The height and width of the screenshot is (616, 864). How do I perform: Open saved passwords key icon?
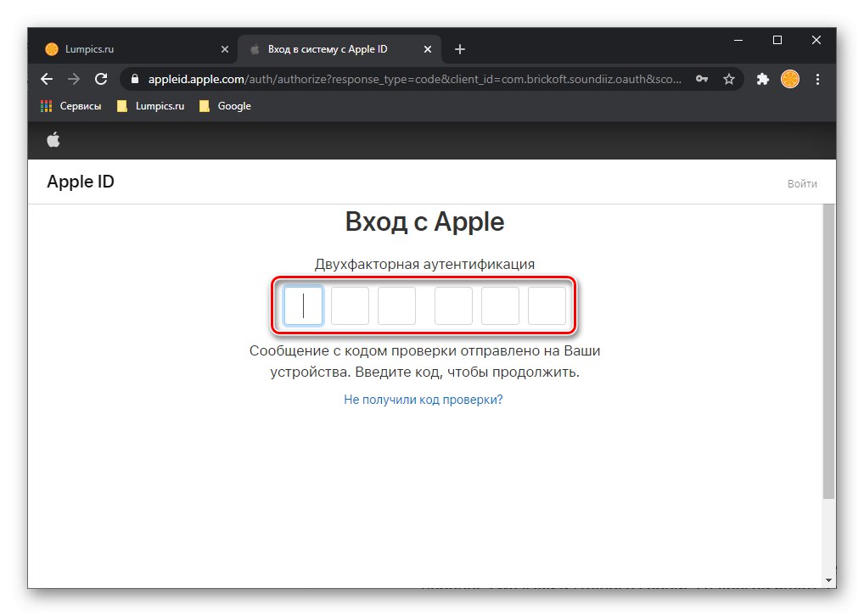tap(701, 80)
